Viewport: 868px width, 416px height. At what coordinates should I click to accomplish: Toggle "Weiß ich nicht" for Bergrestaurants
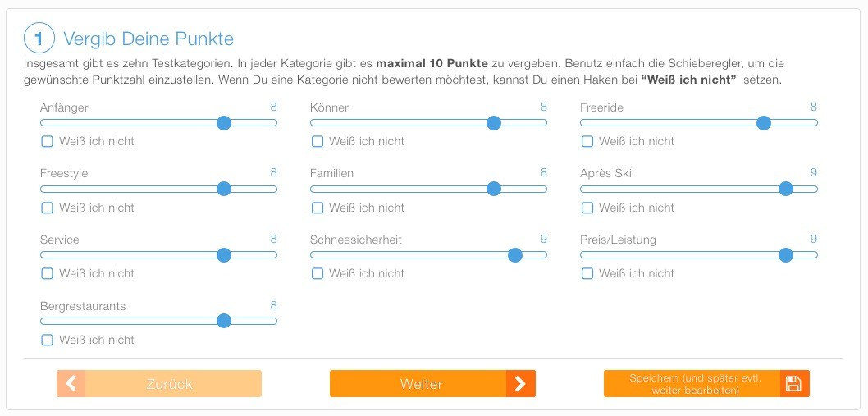point(48,340)
